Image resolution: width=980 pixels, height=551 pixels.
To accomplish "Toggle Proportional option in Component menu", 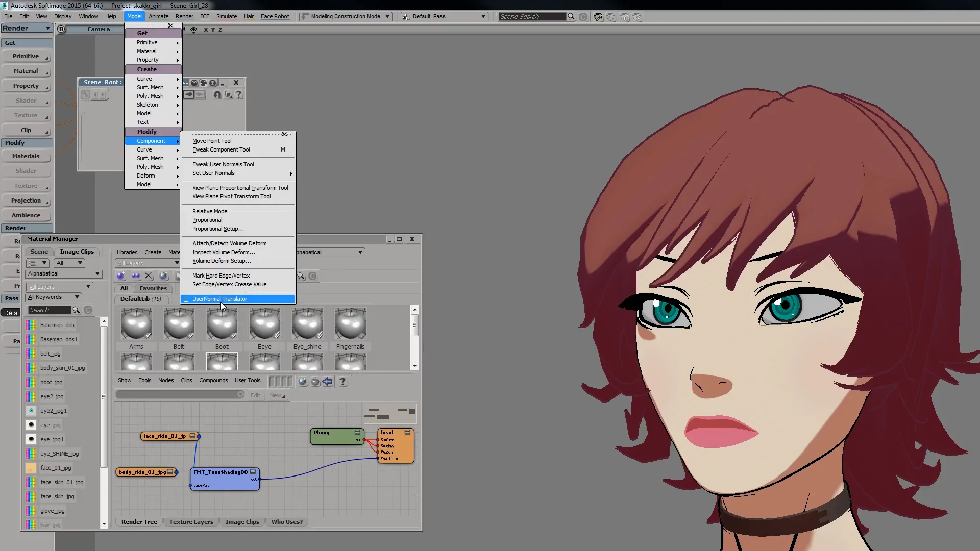I will [207, 220].
